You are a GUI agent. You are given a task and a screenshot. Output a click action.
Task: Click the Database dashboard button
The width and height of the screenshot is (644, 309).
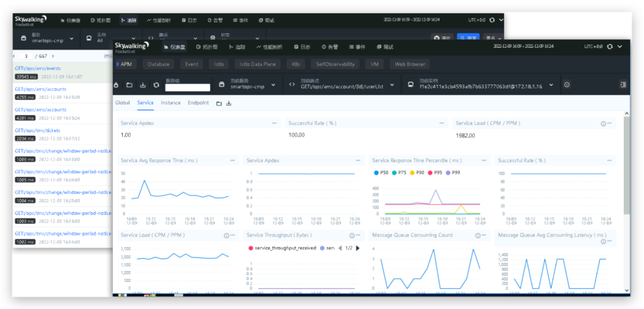[159, 64]
